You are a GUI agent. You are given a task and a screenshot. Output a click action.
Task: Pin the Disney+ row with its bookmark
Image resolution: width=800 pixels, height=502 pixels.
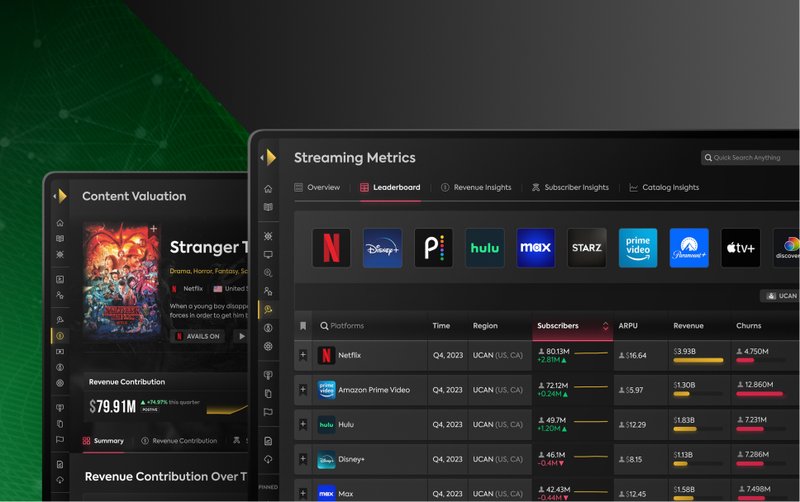[x=303, y=459]
